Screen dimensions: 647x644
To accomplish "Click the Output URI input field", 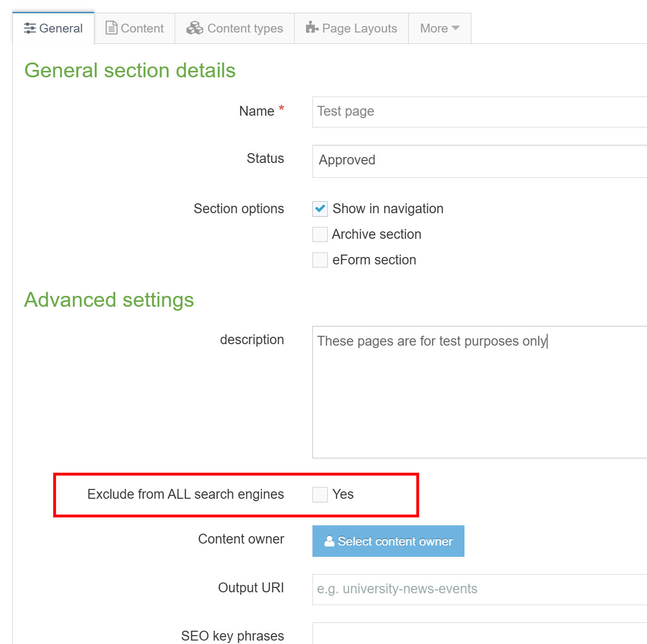I will click(479, 589).
